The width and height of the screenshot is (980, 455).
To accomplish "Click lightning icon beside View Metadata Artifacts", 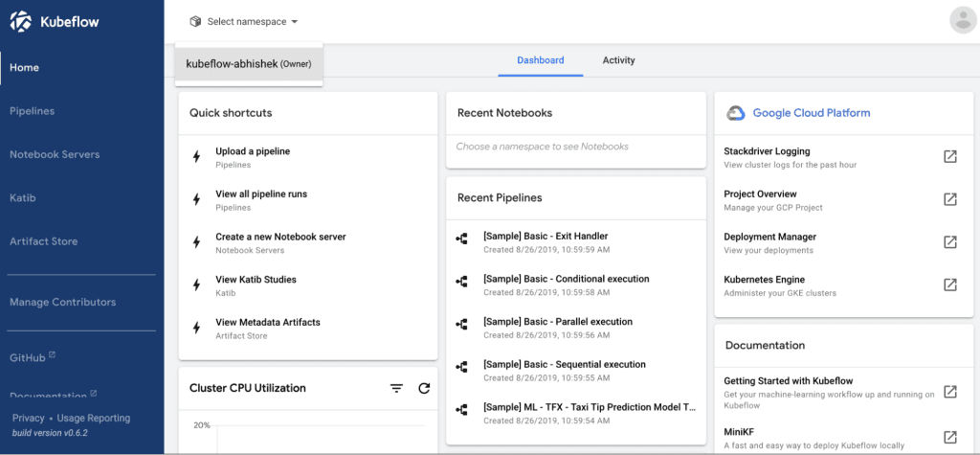I will point(196,328).
